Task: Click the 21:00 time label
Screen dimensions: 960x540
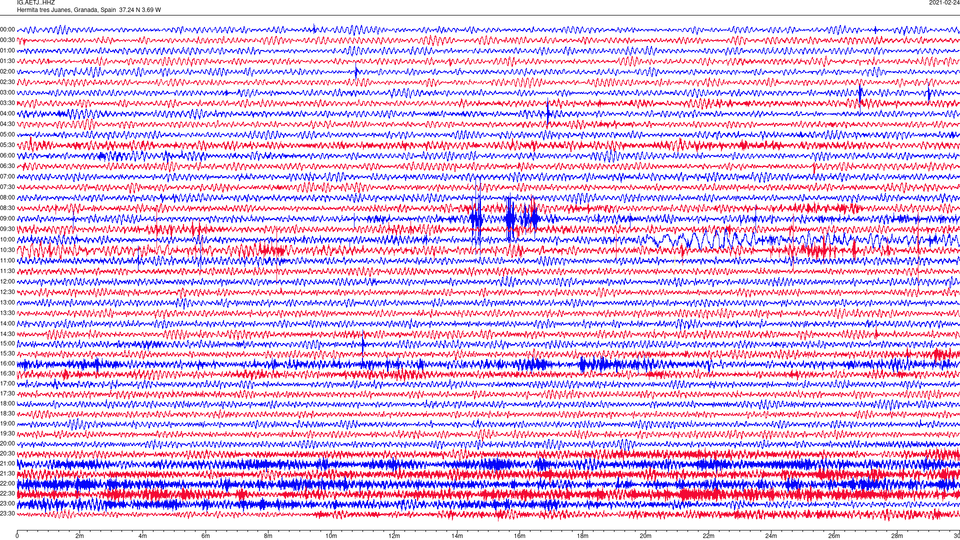Action: [7, 463]
